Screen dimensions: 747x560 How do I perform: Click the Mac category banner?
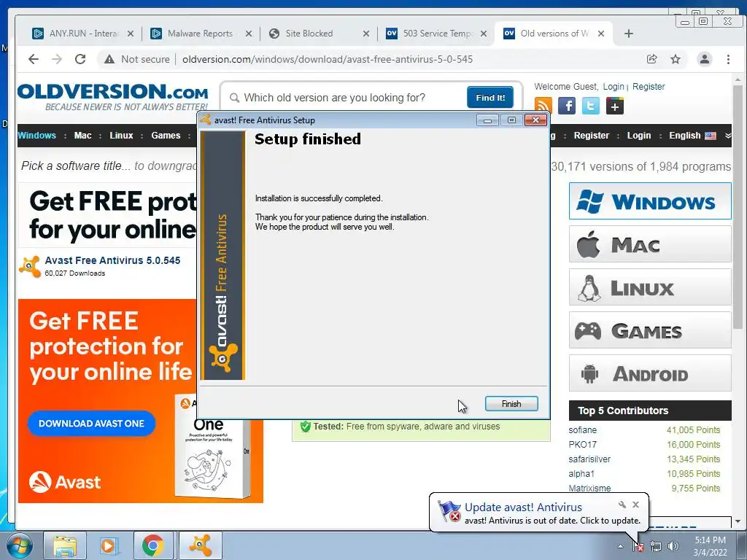click(x=650, y=244)
